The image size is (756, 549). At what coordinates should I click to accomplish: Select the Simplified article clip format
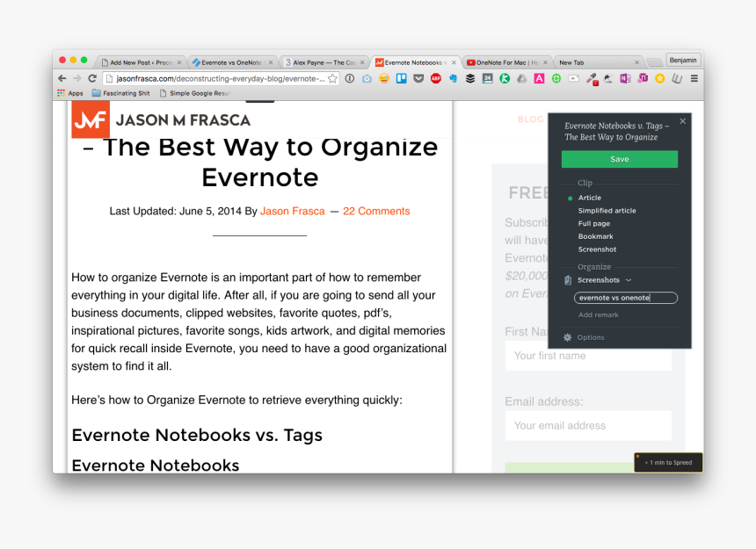point(607,210)
